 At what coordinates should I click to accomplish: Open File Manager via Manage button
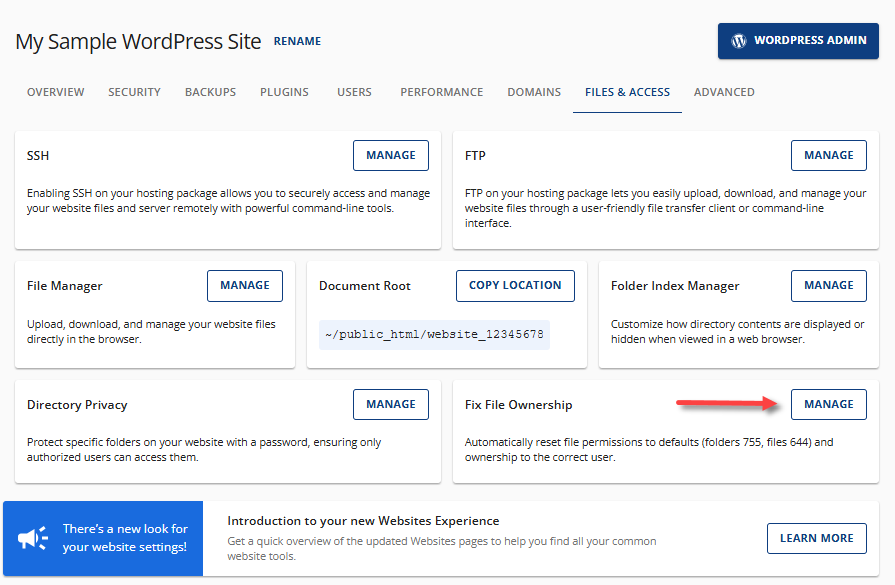[x=245, y=285]
